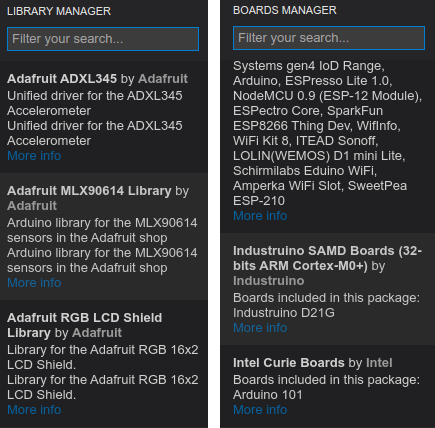The width and height of the screenshot is (435, 428).
Task: Click the ADXL345 Accelerometer driver description
Action: (95, 103)
